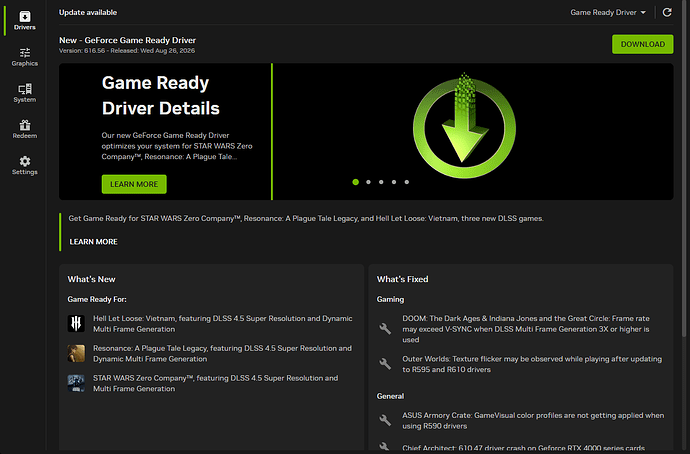The height and width of the screenshot is (454, 690).
Task: Click the wrench icon beside the ASUS Armory Crate fix
Action: click(385, 420)
